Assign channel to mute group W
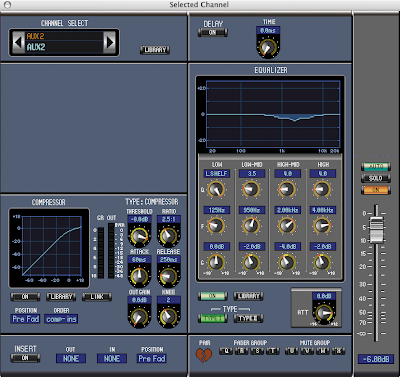The width and height of the screenshot is (400, 377). (323, 351)
